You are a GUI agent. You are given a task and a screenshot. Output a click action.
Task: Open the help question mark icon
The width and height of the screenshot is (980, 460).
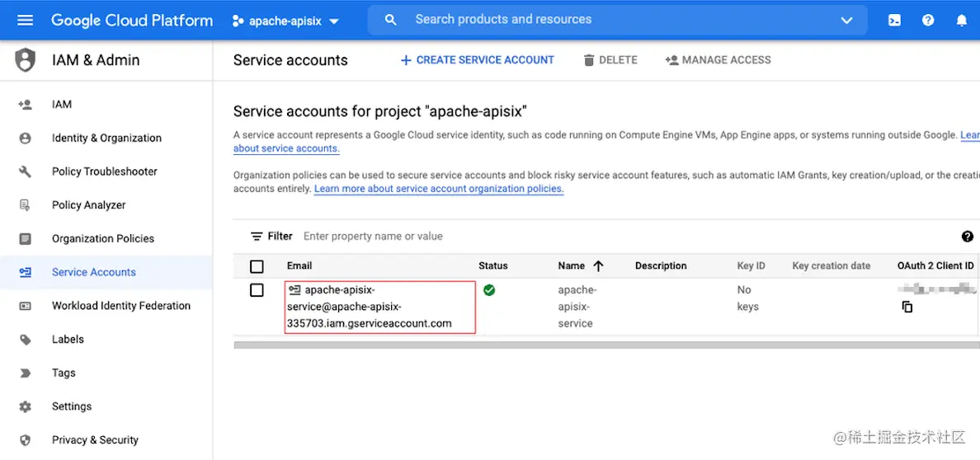[x=928, y=21]
